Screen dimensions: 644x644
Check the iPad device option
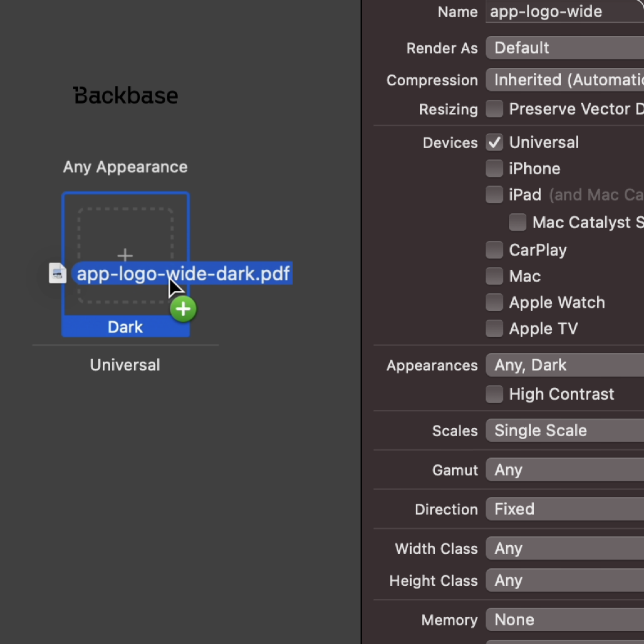(x=494, y=195)
